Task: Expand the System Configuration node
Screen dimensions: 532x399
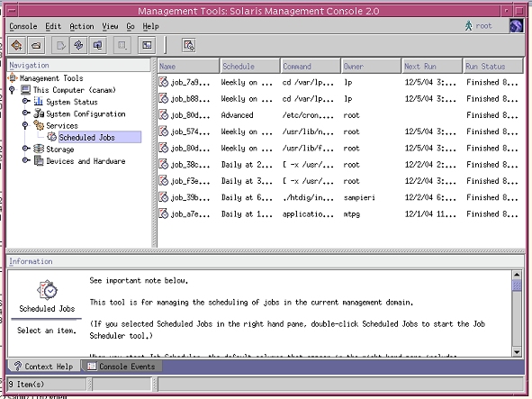Action: tap(26, 113)
